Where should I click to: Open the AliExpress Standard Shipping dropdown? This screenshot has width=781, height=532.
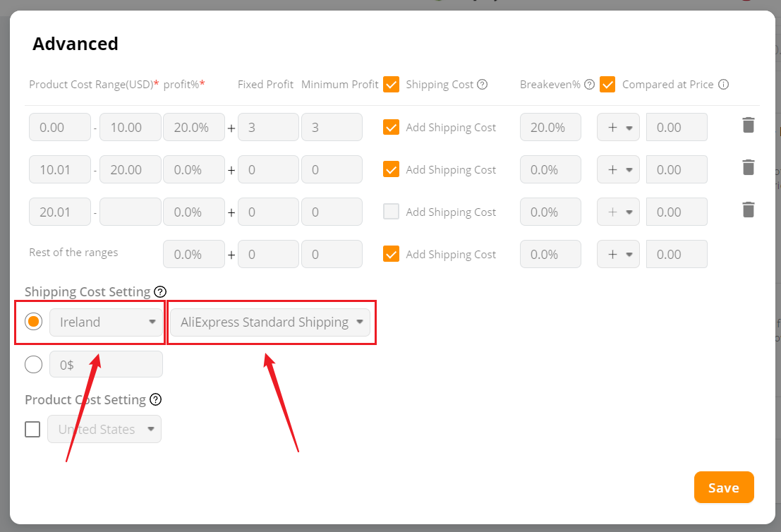point(270,322)
